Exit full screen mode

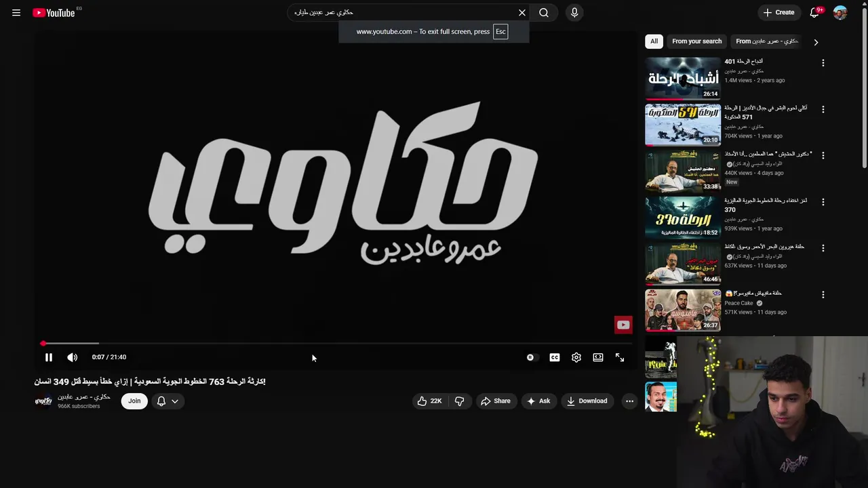coord(620,357)
